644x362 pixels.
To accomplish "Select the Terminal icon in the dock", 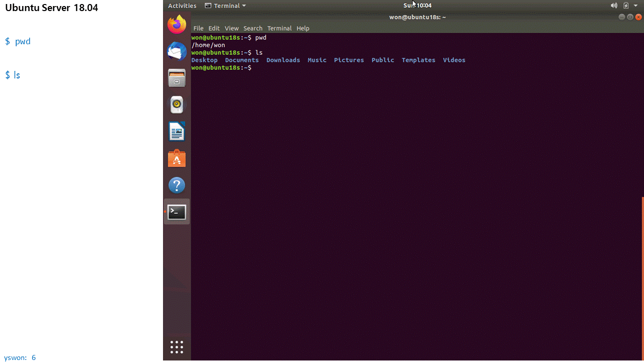I will pyautogui.click(x=177, y=212).
